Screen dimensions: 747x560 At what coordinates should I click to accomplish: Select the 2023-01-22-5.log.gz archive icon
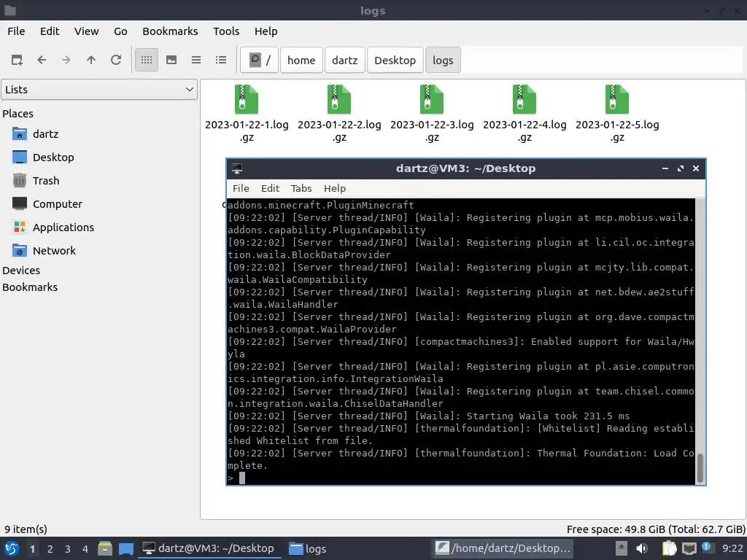(617, 99)
